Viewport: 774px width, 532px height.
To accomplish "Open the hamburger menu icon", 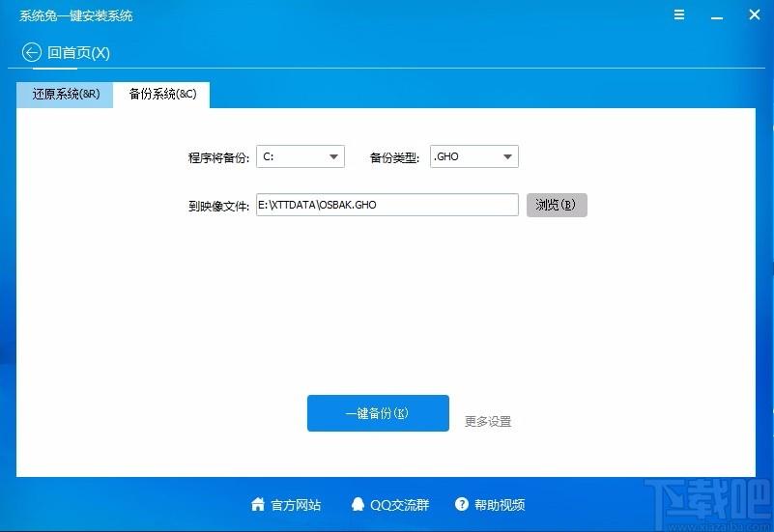I will click(x=679, y=14).
